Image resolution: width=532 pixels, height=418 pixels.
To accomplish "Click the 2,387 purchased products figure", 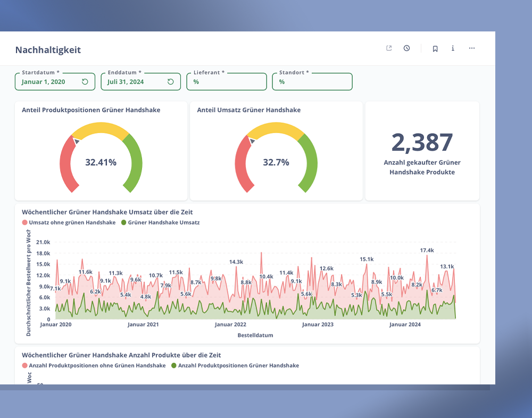I will coord(422,143).
